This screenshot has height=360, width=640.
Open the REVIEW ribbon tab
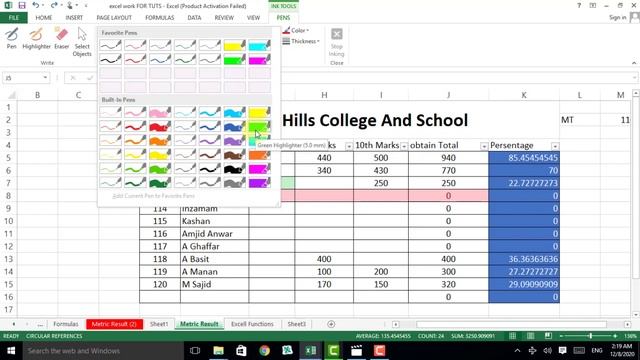[x=224, y=18]
